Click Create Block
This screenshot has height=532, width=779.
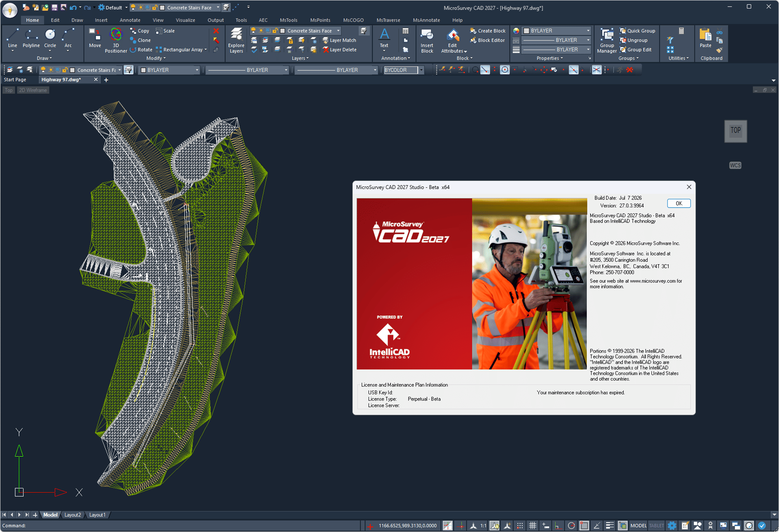click(x=488, y=31)
